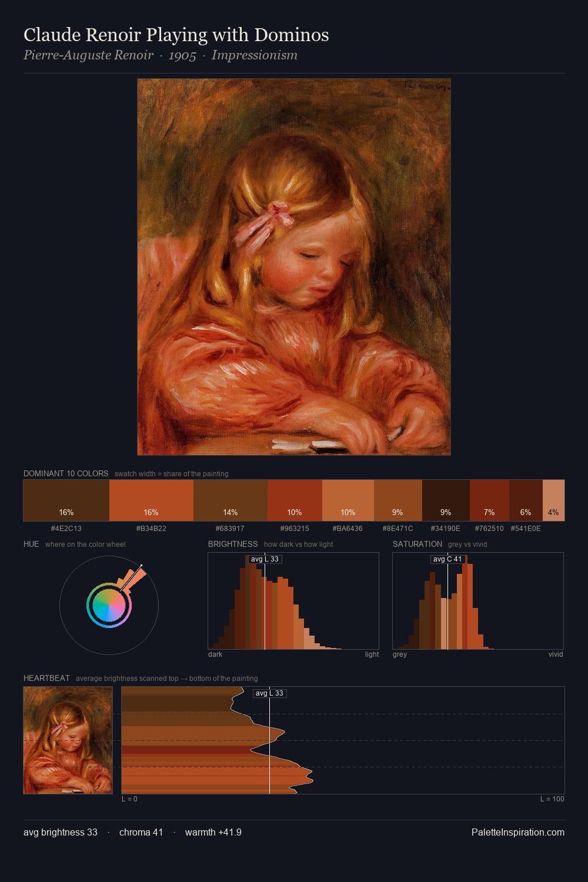Click hex code '#BA6436' text
This screenshot has width=588, height=882.
point(348,529)
